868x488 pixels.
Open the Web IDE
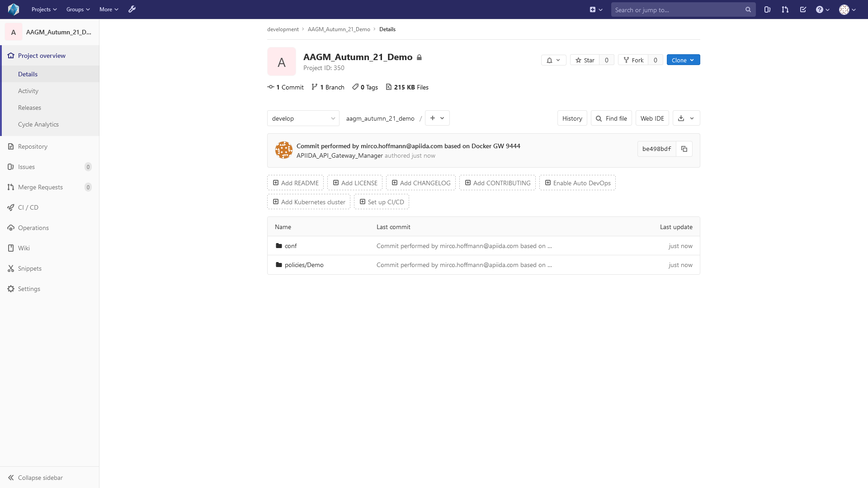click(652, 118)
